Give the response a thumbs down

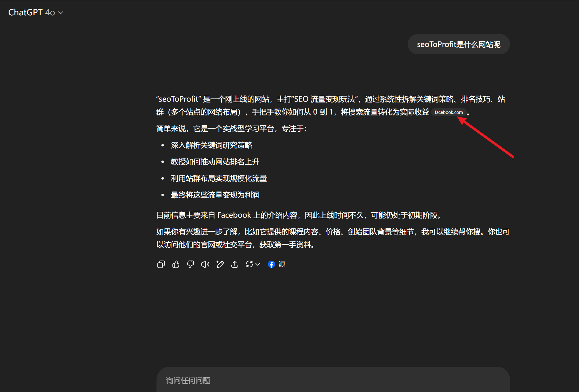[x=191, y=264]
